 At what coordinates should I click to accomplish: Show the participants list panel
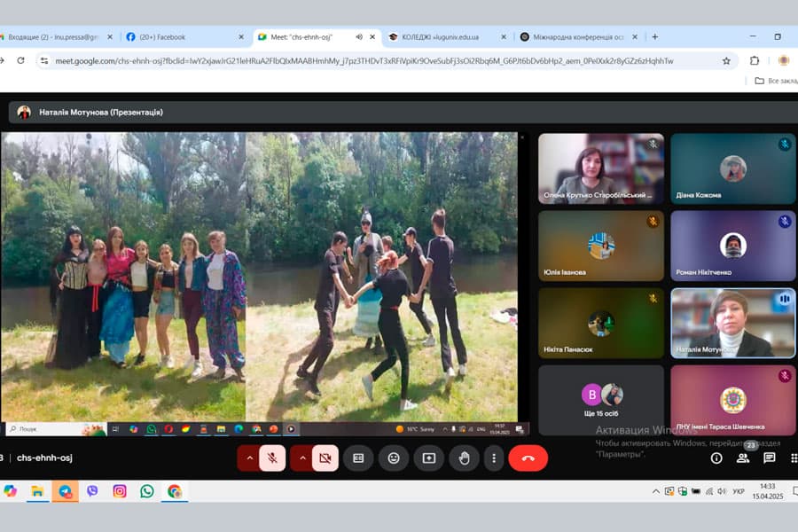click(x=743, y=458)
